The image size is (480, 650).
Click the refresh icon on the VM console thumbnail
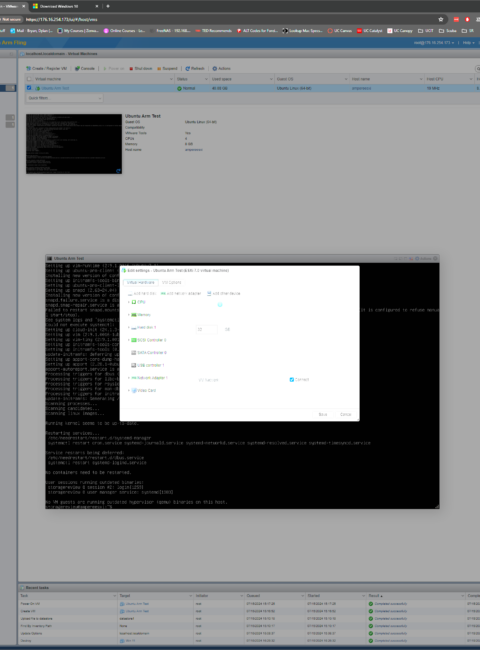coord(118,170)
